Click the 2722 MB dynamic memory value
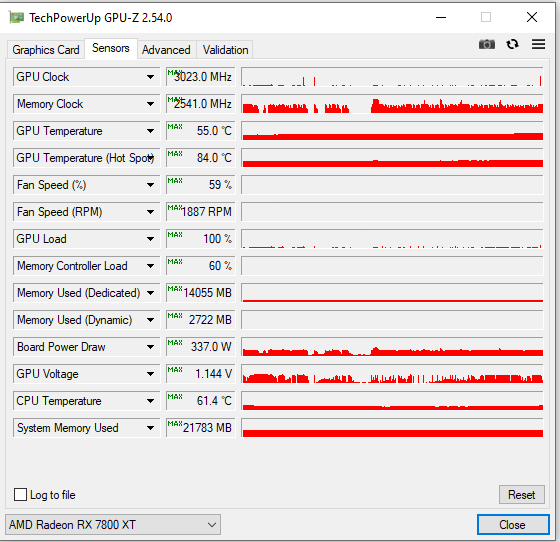The width and height of the screenshot is (560, 542). 200,320
